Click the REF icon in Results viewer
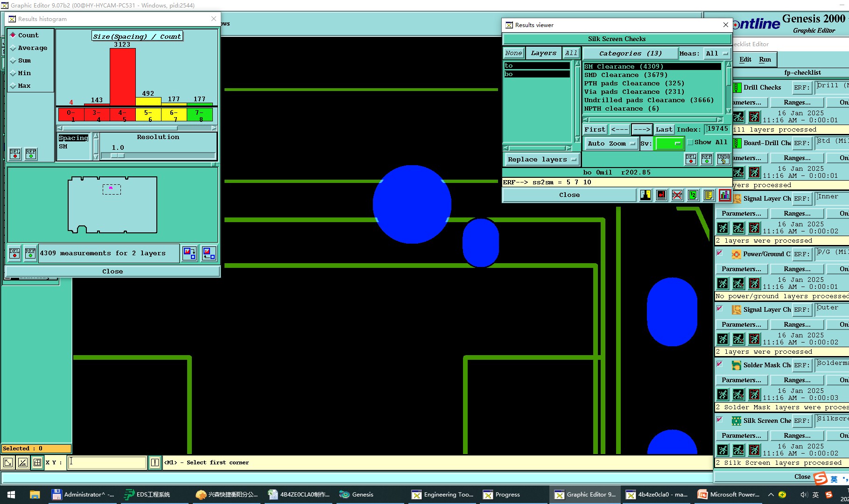This screenshot has height=504, width=849. 707,159
